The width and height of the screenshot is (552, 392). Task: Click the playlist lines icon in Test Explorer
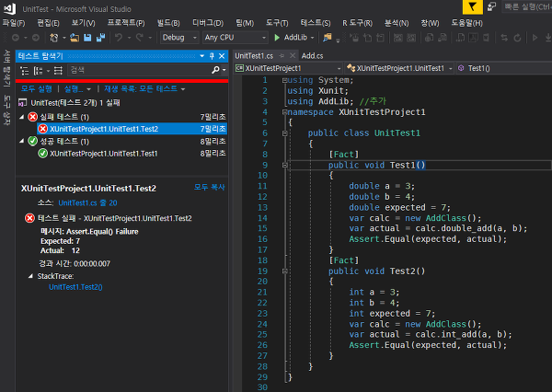58,71
